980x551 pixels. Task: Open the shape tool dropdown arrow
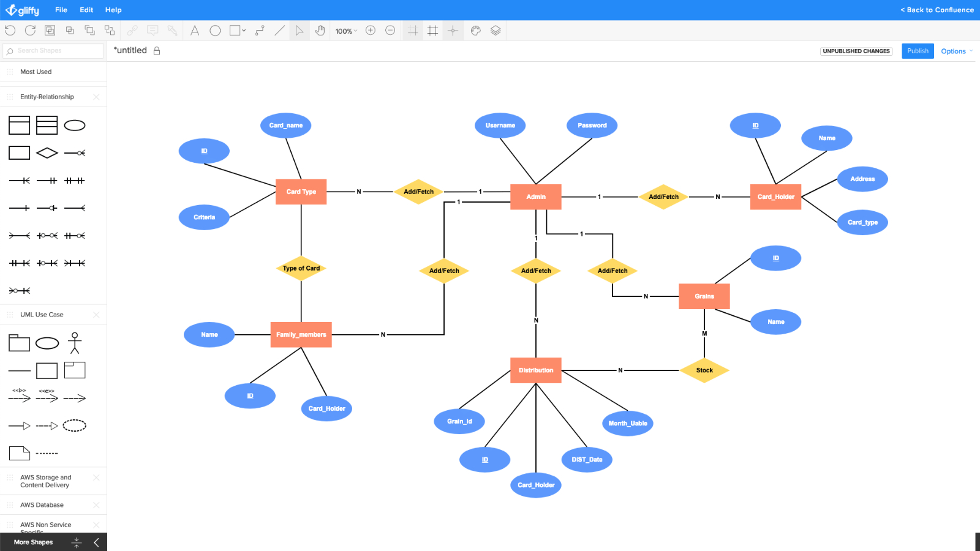pos(244,31)
